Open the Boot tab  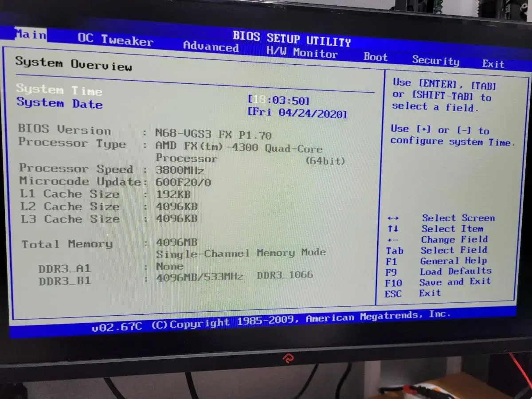(x=376, y=57)
